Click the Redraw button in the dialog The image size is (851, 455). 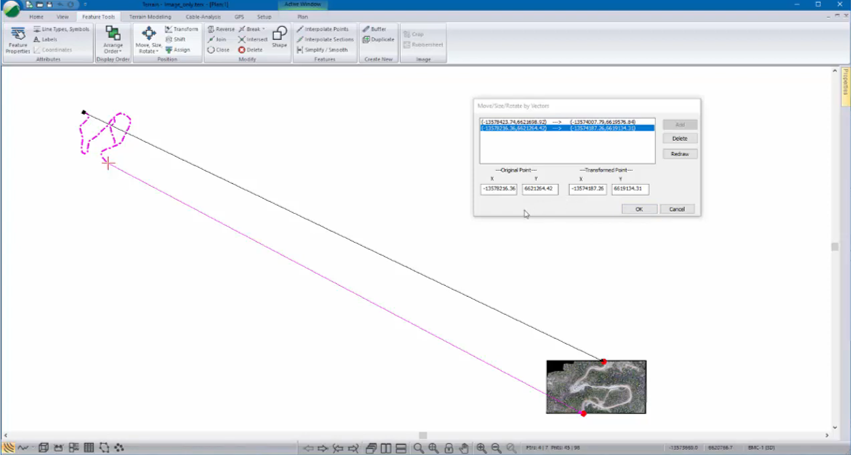(679, 154)
